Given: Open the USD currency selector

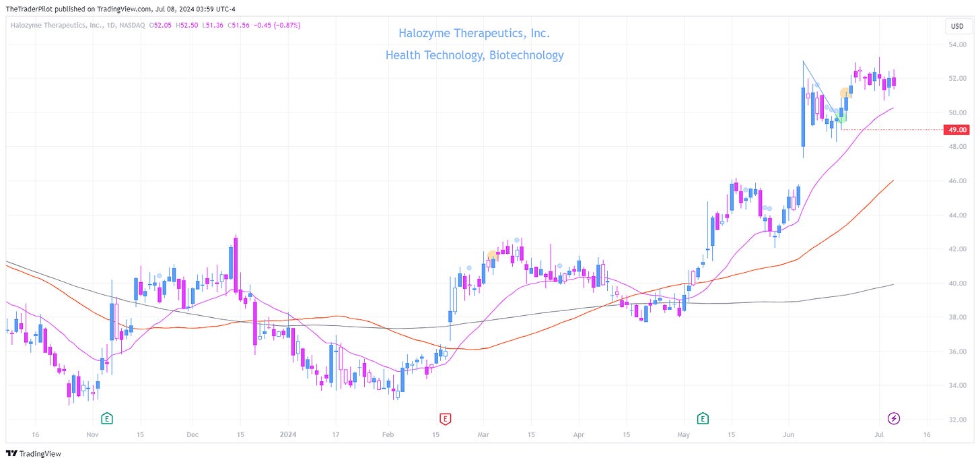Looking at the screenshot, I should (x=957, y=26).
